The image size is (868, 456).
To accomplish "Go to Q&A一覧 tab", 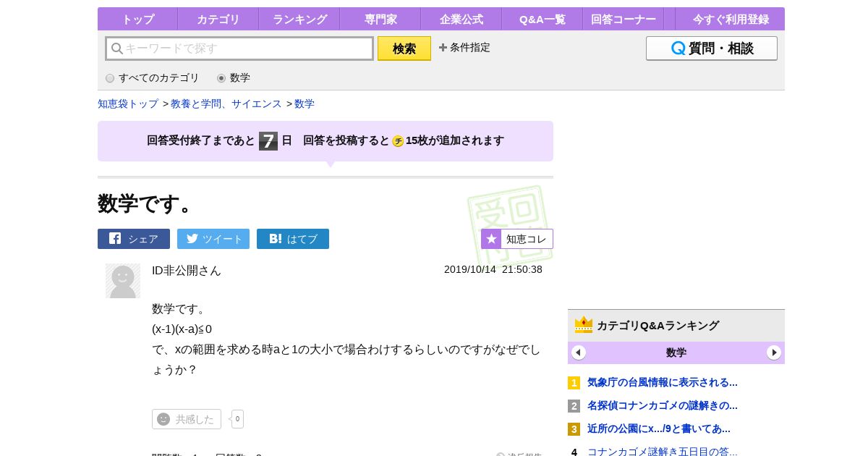I will point(542,20).
